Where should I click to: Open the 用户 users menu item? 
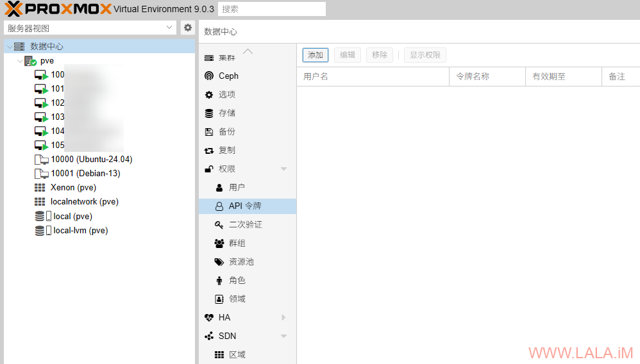click(x=237, y=188)
